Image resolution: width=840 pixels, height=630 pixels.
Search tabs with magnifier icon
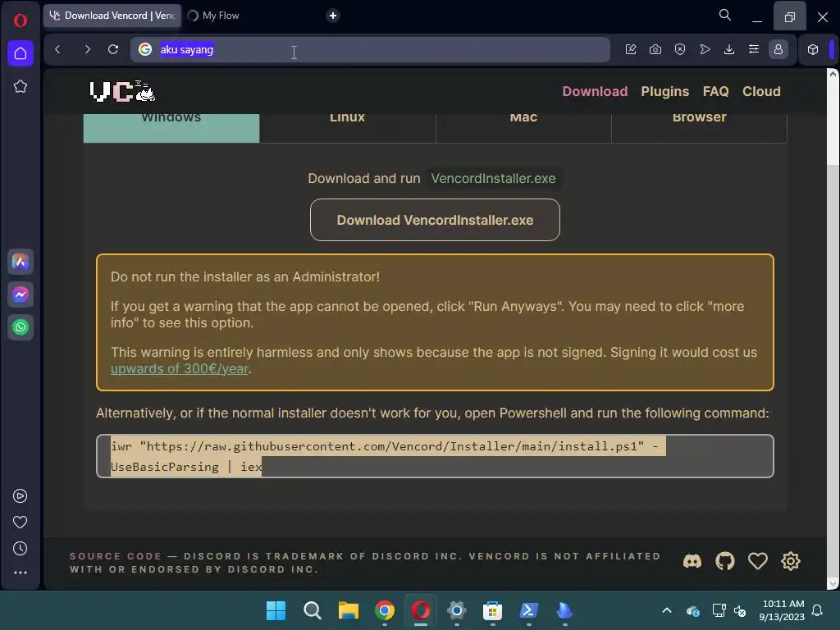pyautogui.click(x=725, y=15)
